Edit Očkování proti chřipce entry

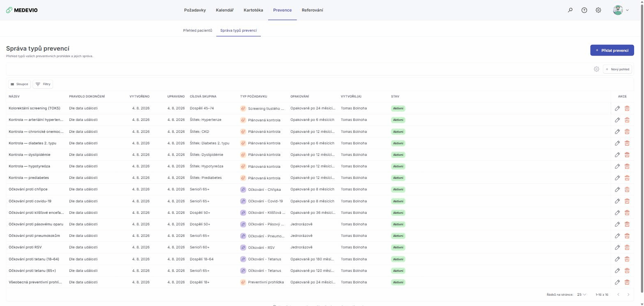[x=617, y=190]
